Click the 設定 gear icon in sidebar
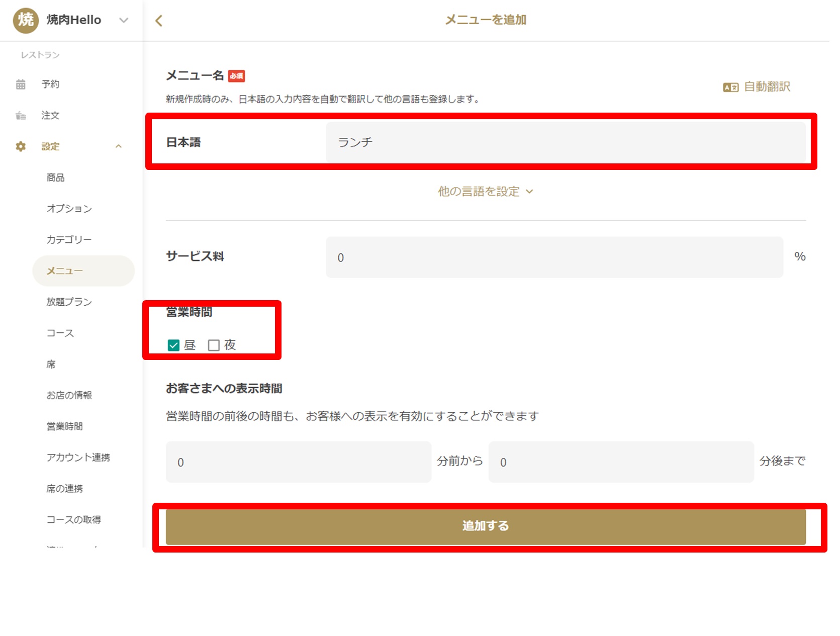Image resolution: width=840 pixels, height=636 pixels. 21,146
